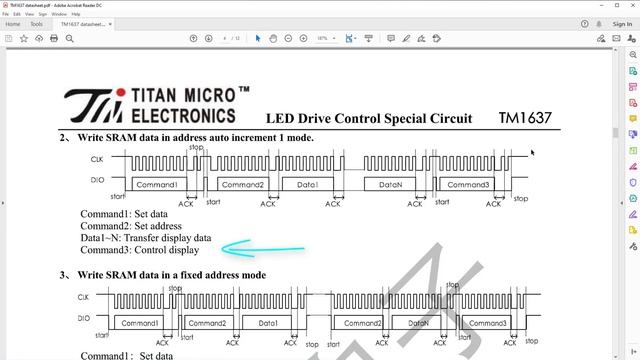Click 'Data1~N: Transfer display data' text
The height and width of the screenshot is (360, 640).
point(146,238)
